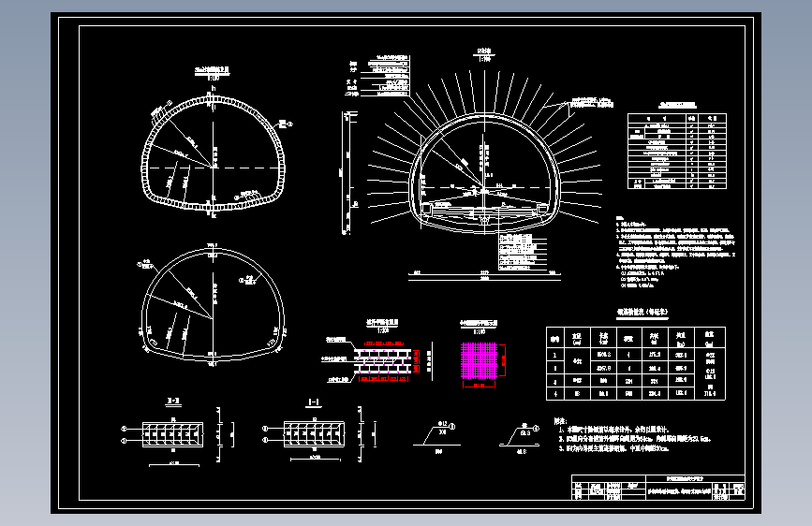Click the bent rebar shape marked with circled 4

point(520,436)
